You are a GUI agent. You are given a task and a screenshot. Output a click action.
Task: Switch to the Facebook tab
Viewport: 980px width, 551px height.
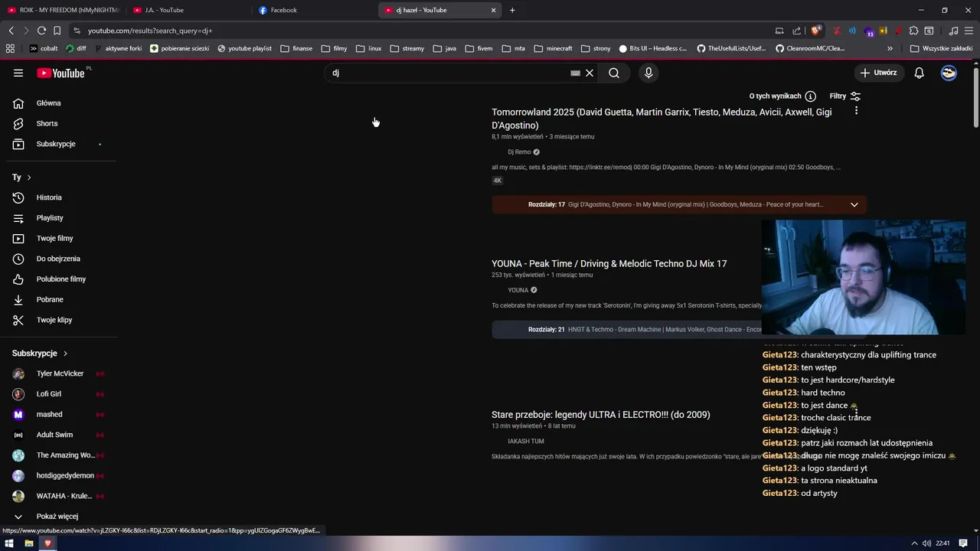coord(314,10)
